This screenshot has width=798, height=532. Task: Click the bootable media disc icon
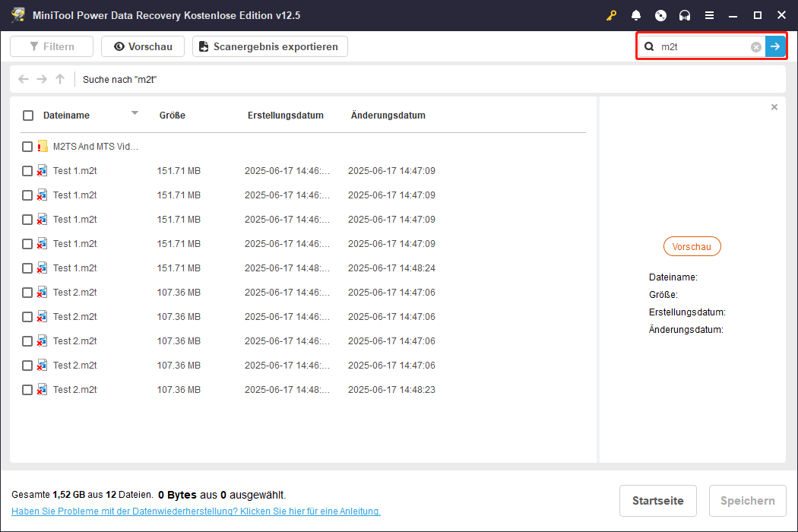pos(660,15)
